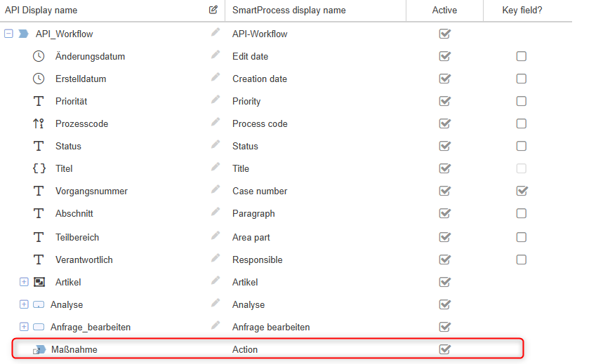The image size is (610, 364).
Task: Click pencil icon beside Änderungsdatum
Action: [x=215, y=55]
